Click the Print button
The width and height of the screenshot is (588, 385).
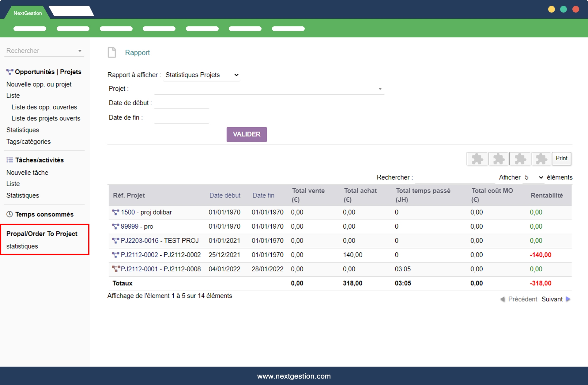(x=561, y=158)
